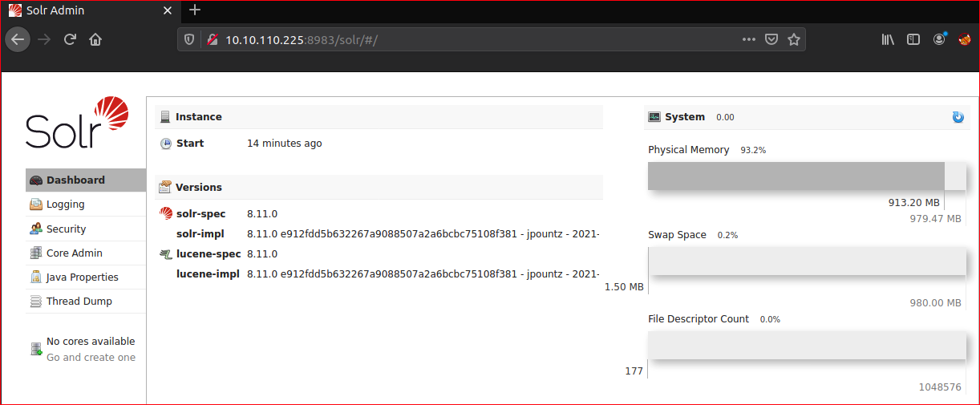This screenshot has height=405, width=980.
Task: Click the Logging icon in sidebar
Action: pos(36,205)
